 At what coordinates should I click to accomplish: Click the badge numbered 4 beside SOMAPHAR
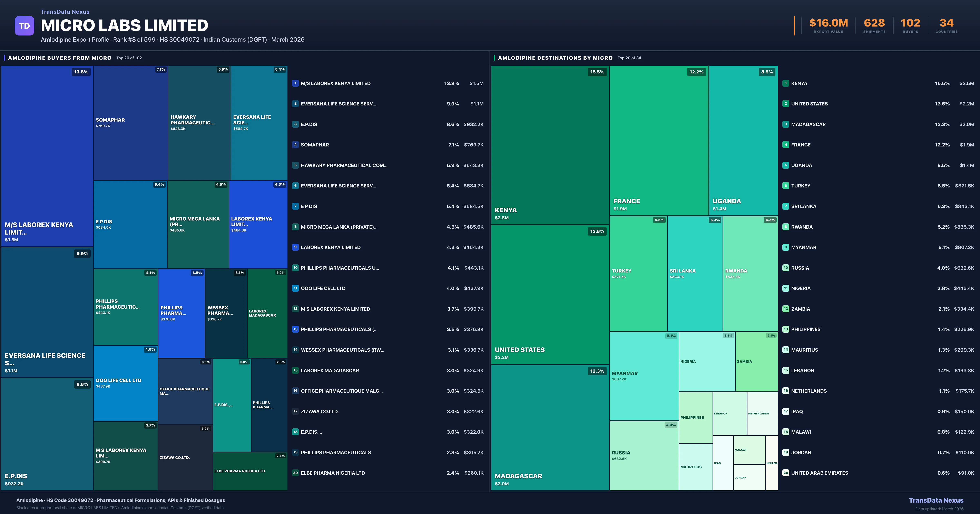coord(295,145)
